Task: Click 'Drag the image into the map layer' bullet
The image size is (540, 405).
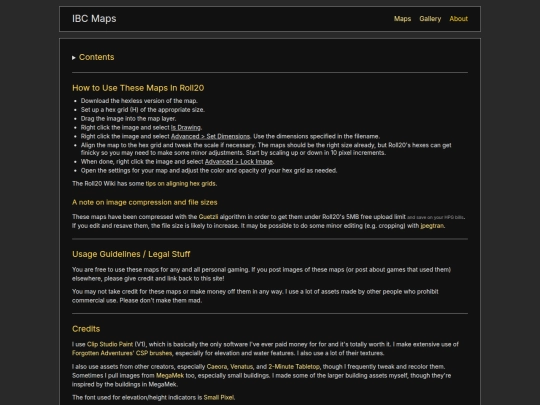Action: click(x=128, y=119)
